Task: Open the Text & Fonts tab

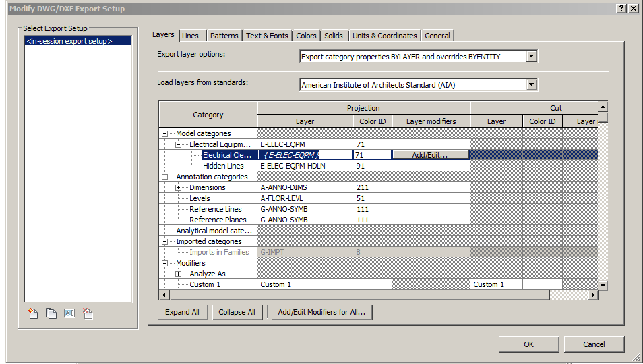Action: [267, 36]
